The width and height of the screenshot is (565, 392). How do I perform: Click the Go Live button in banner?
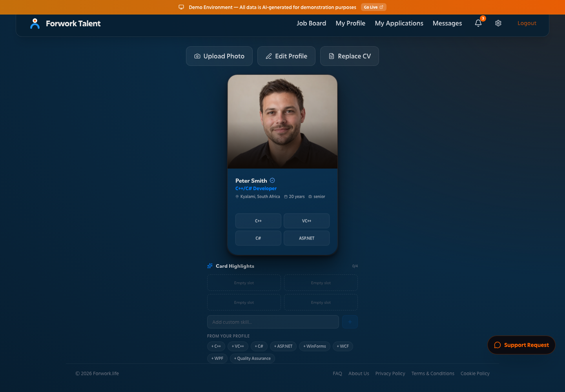[374, 7]
